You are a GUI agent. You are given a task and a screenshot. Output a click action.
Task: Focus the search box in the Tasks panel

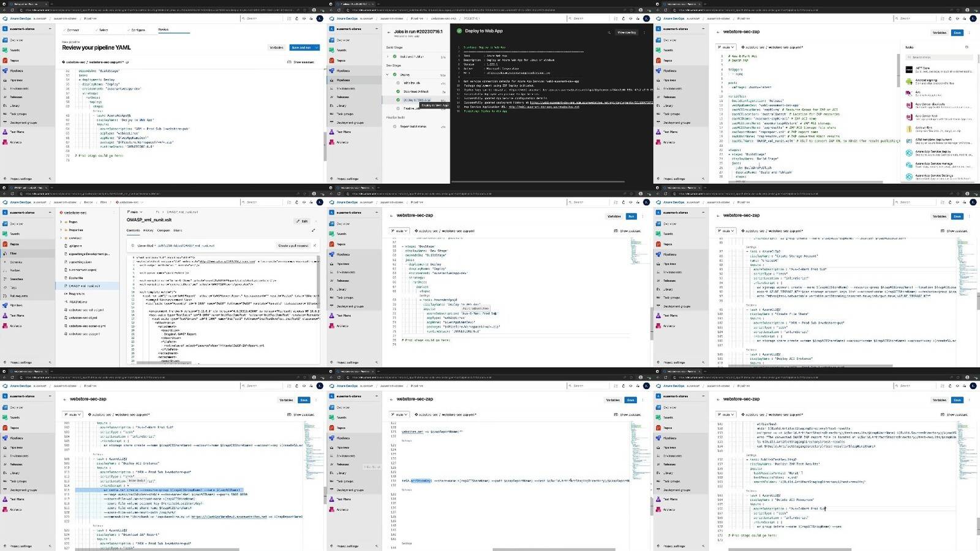coord(938,57)
